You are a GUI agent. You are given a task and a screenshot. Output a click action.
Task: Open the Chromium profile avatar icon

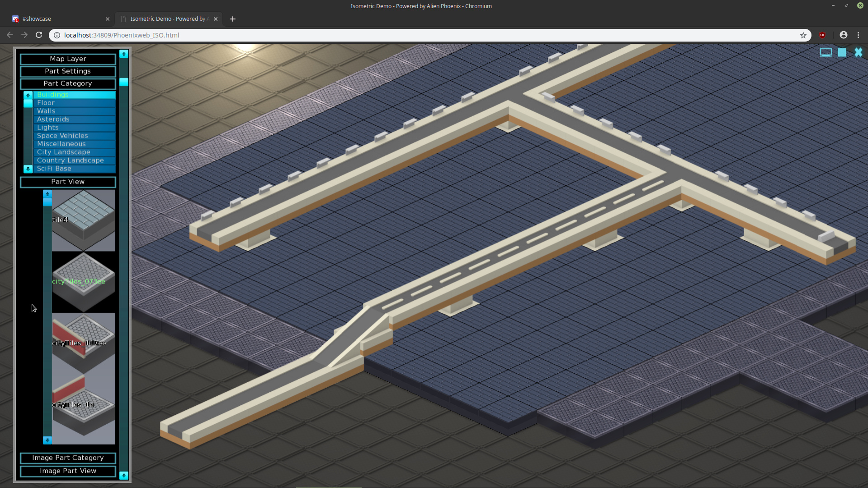(843, 35)
